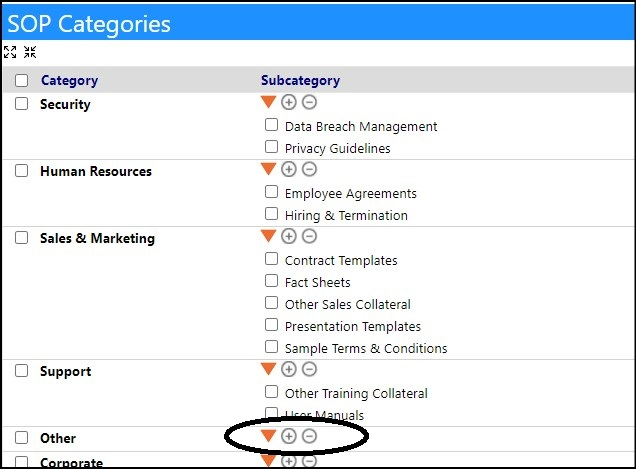Viewport: 636px width, 469px height.
Task: Select the Hiring & Termination checkbox
Action: (271, 213)
